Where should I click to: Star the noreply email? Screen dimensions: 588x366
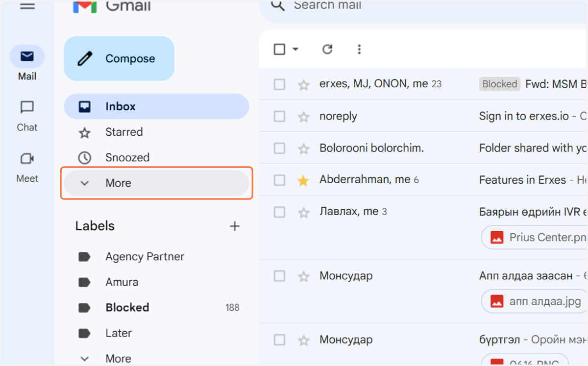click(304, 117)
